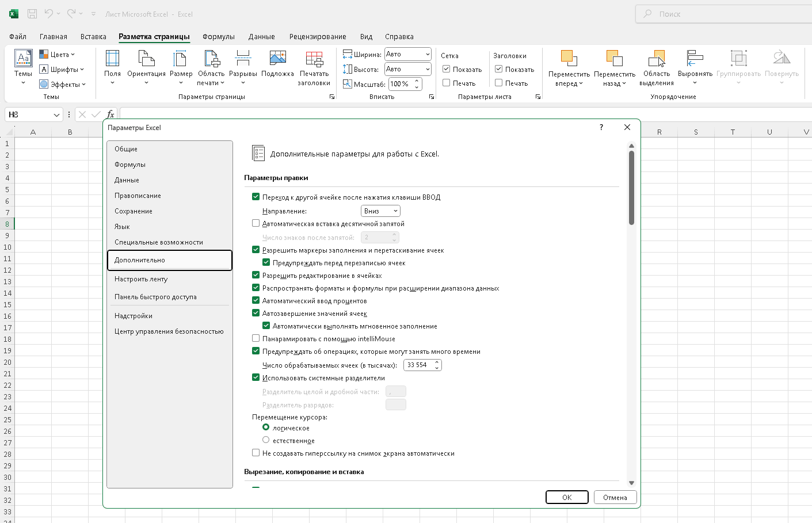Increase 'Число обрабатываемых ячеек' spinner value
The height and width of the screenshot is (523, 812).
coord(437,362)
